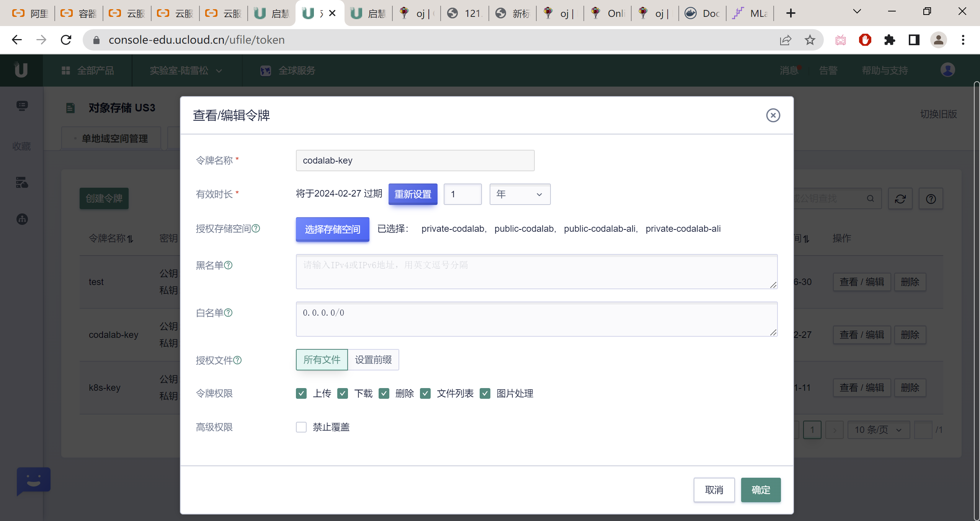Click the browser share page icon

click(x=786, y=40)
